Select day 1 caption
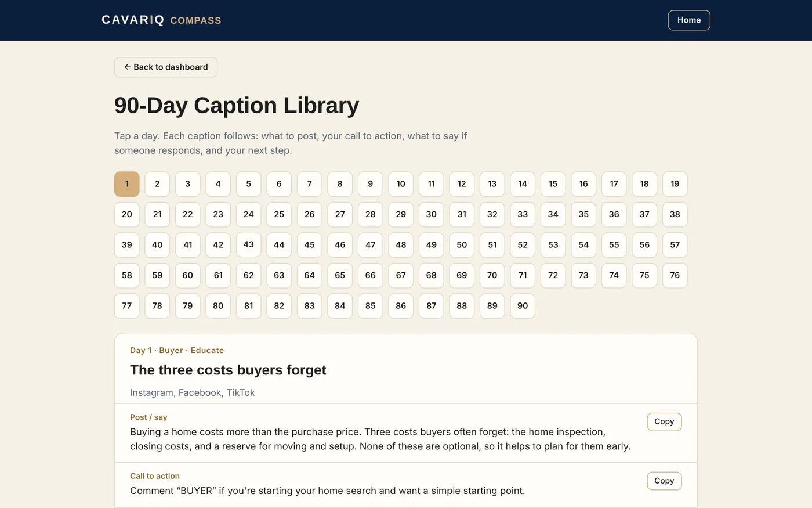This screenshot has width=812, height=508. 127,184
